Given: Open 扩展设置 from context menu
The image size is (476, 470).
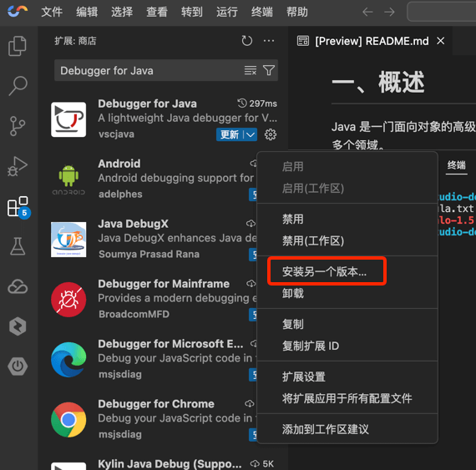Looking at the screenshot, I should click(x=347, y=377).
